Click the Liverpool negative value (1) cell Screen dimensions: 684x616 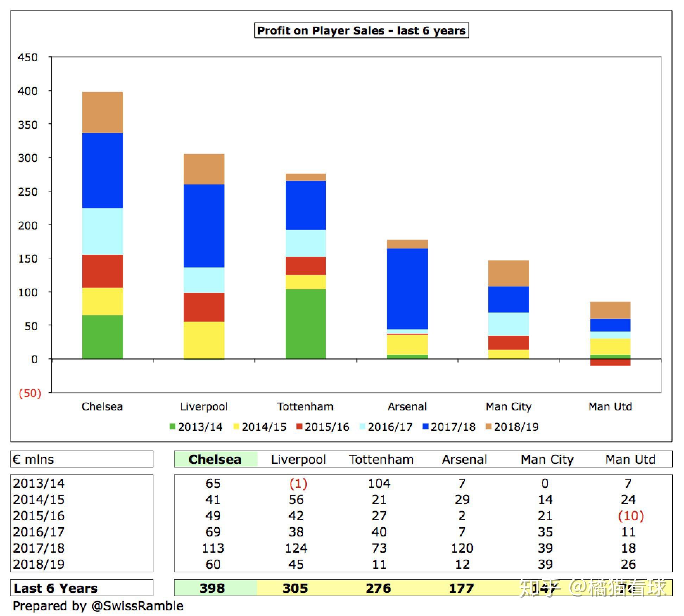(298, 484)
